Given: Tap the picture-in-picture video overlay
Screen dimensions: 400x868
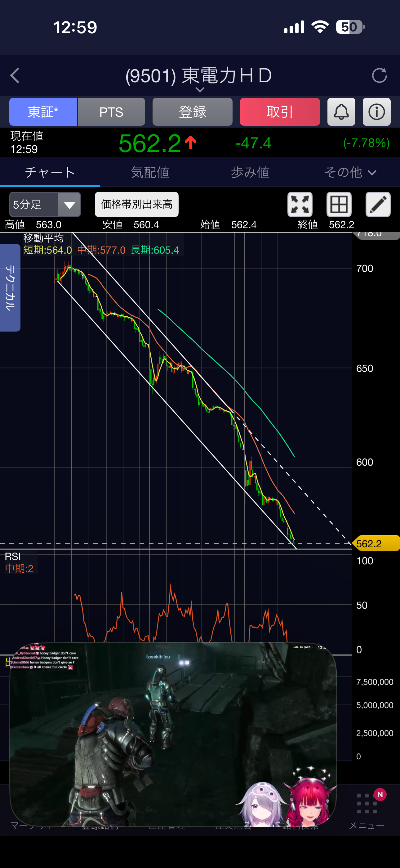Looking at the screenshot, I should [x=173, y=735].
